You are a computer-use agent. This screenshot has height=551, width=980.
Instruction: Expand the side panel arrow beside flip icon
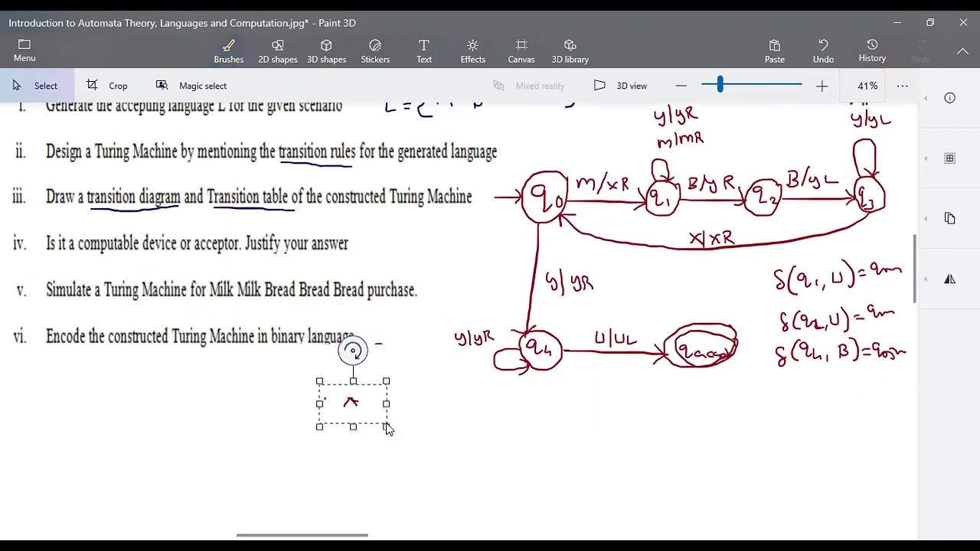(926, 279)
